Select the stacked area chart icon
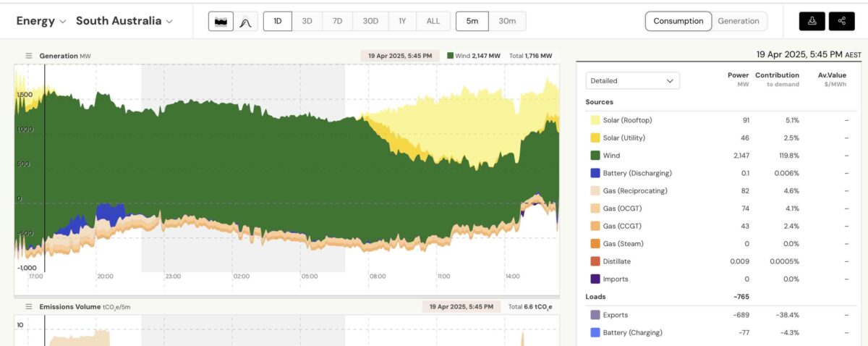Viewport: 868px width, 346px height. click(221, 22)
